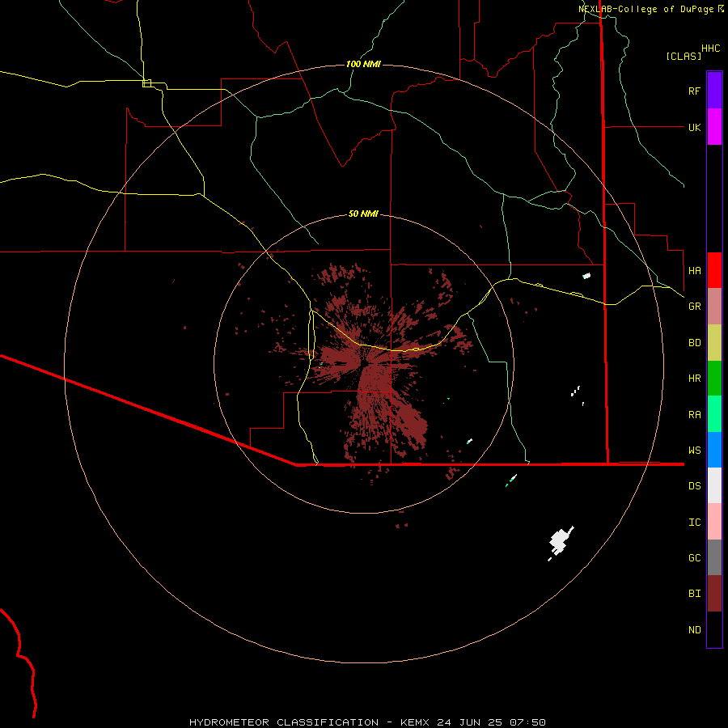The image size is (728, 728).
Task: Select the GC gray legend swatch
Action: [x=714, y=557]
